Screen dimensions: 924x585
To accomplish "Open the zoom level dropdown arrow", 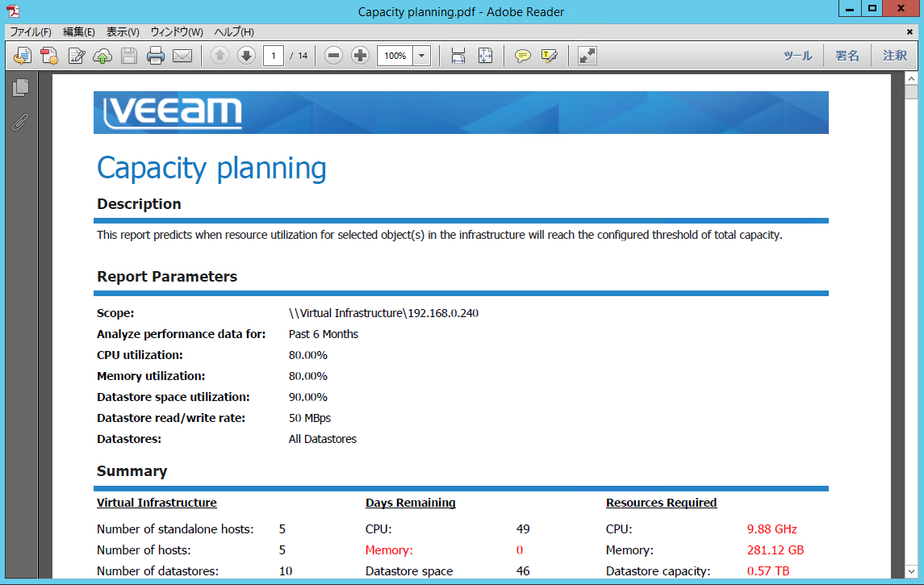I will (x=422, y=56).
